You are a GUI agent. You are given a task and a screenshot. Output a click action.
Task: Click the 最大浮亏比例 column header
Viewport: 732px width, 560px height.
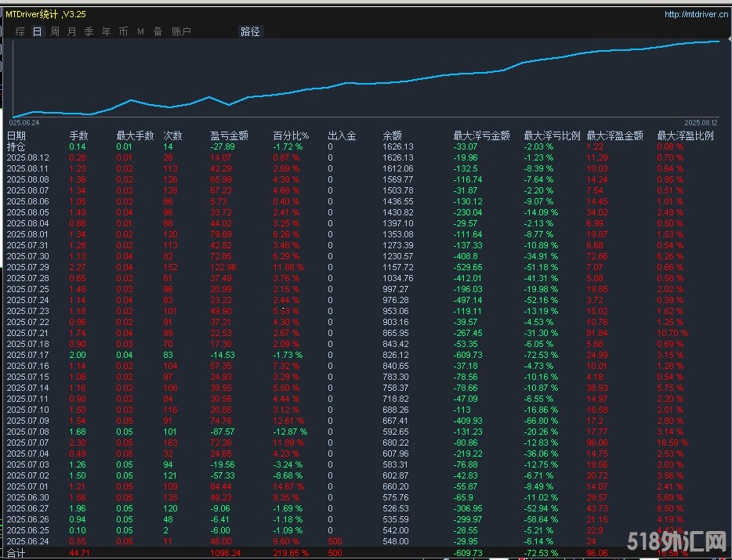[552, 135]
